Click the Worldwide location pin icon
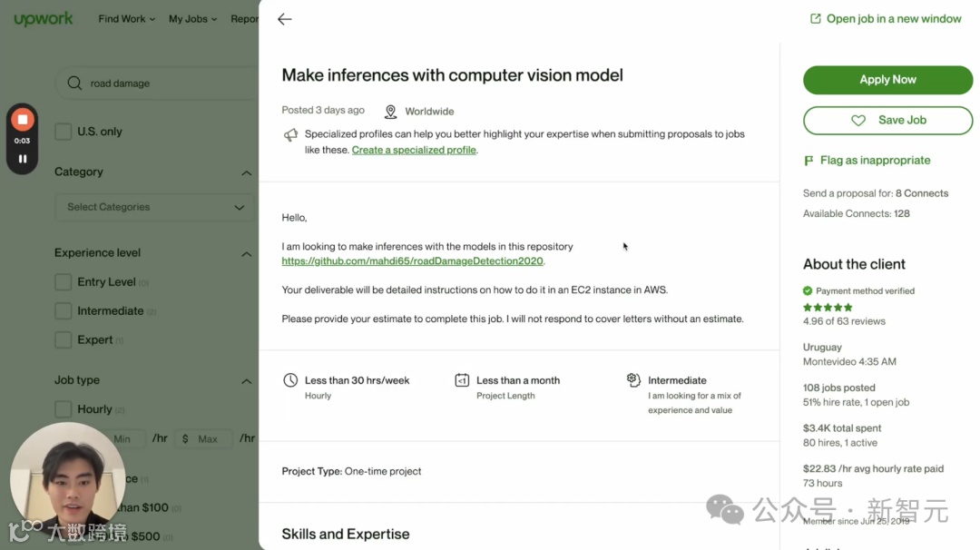Viewport: 980px width, 550px height. click(x=390, y=112)
